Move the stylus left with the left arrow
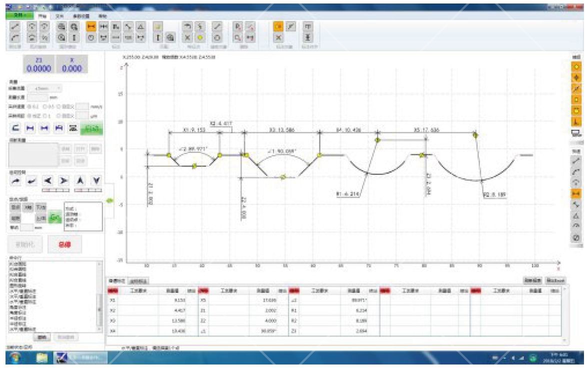 click(48, 181)
